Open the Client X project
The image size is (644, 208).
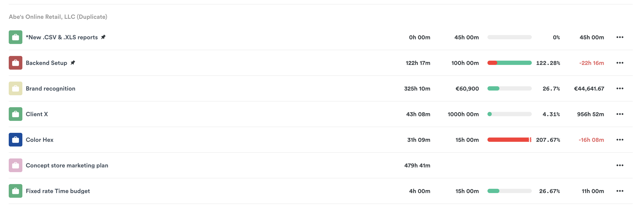pyautogui.click(x=36, y=114)
